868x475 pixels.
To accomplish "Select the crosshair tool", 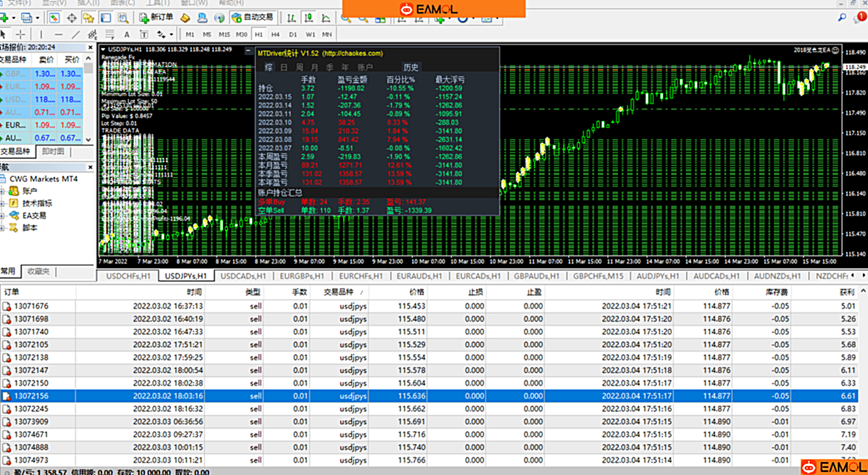I will click(x=20, y=34).
